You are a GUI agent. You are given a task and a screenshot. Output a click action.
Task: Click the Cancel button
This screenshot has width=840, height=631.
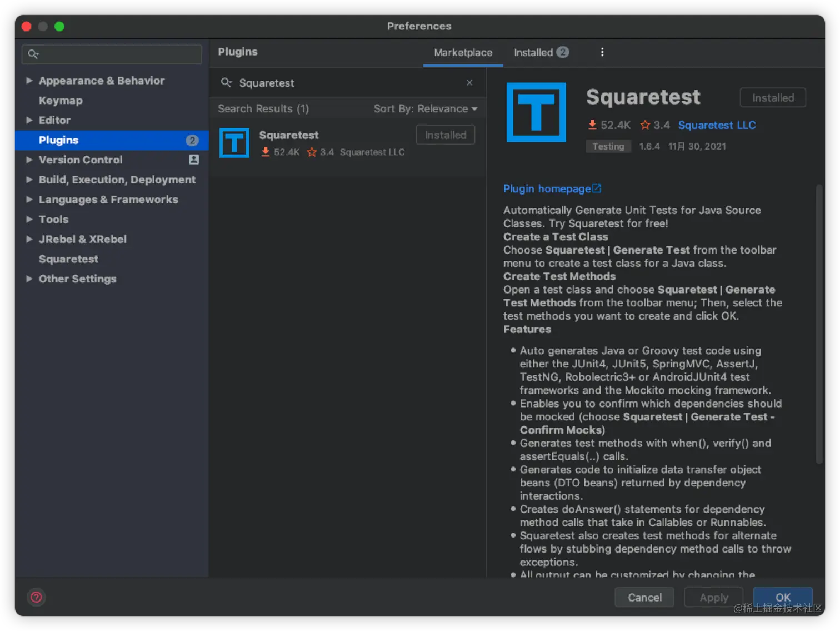tap(644, 597)
